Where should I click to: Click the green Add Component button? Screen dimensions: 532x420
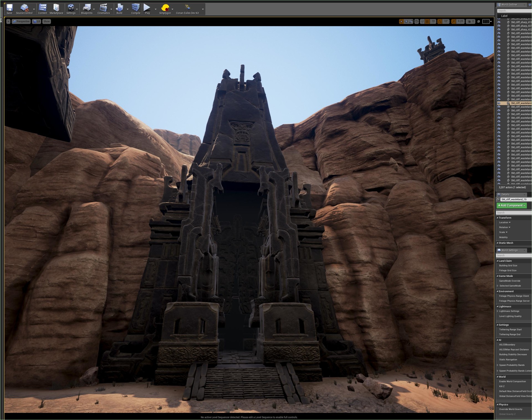511,205
